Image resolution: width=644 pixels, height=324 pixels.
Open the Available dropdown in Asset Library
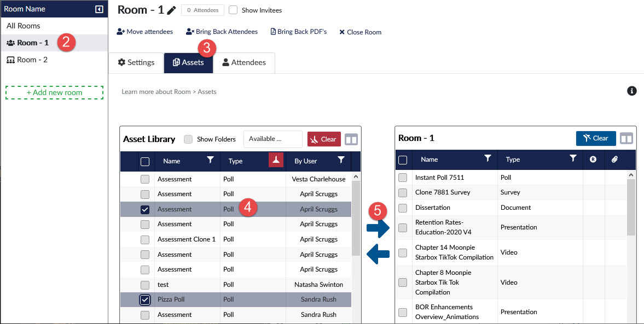(x=272, y=139)
